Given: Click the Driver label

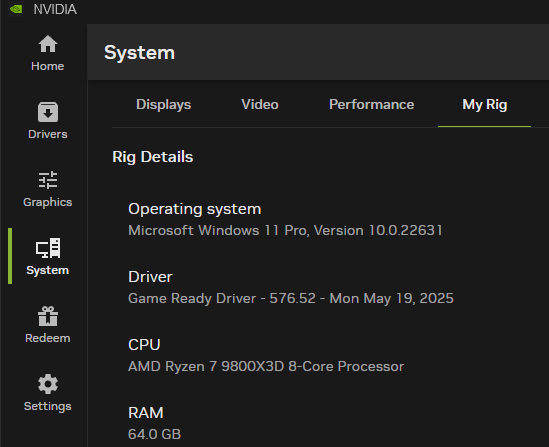Looking at the screenshot, I should [x=150, y=277].
